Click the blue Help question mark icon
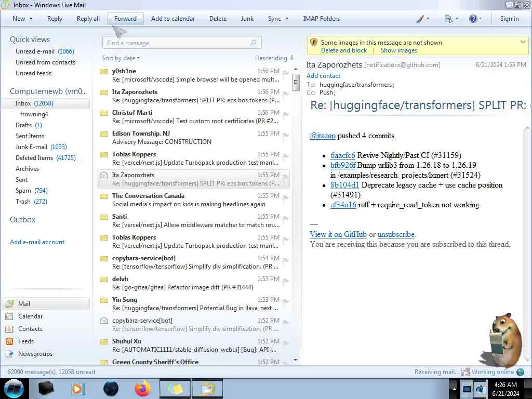The image size is (532, 399). pos(473,19)
